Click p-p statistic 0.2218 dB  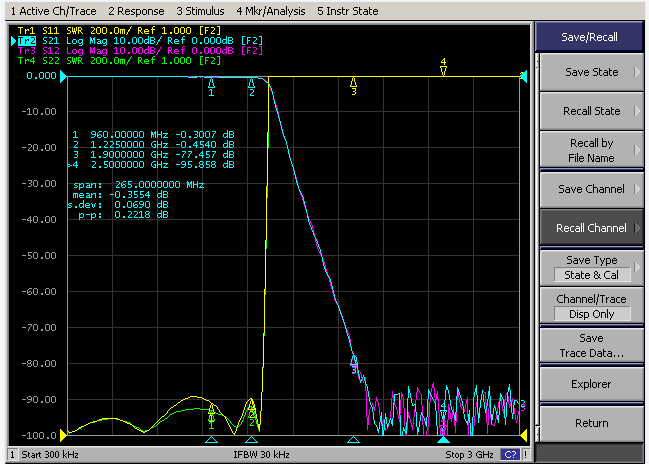point(123,214)
